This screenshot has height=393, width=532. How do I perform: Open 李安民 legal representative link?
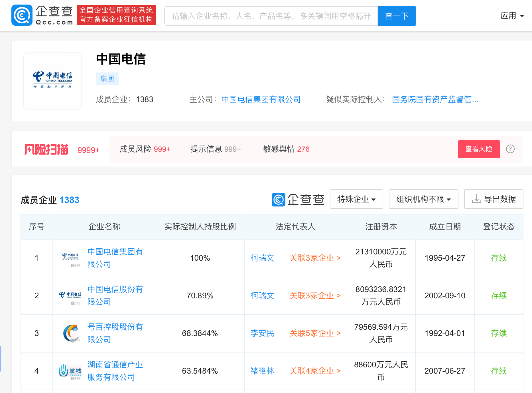pyautogui.click(x=262, y=333)
